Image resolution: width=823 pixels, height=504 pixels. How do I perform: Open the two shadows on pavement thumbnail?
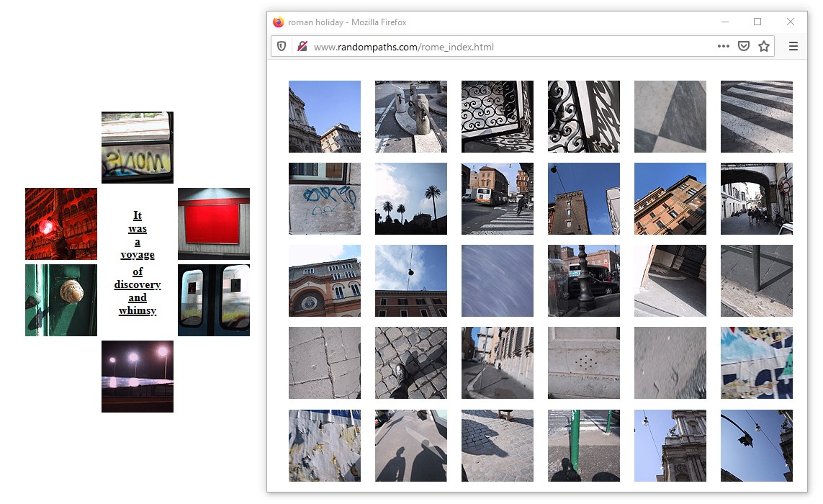[x=411, y=446]
